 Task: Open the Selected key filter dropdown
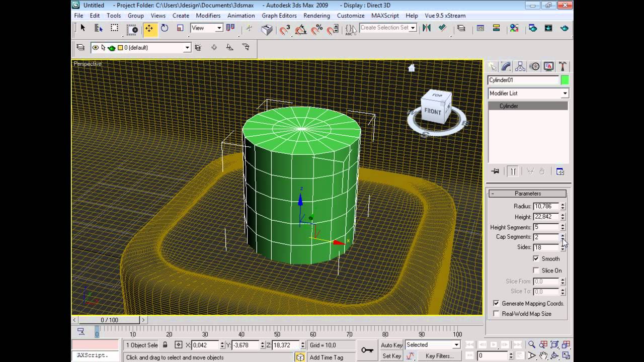click(433, 345)
